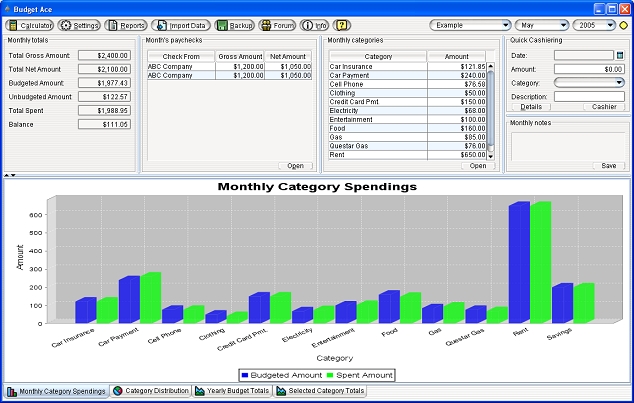
Task: Open the Calculator tool
Action: [x=30, y=25]
